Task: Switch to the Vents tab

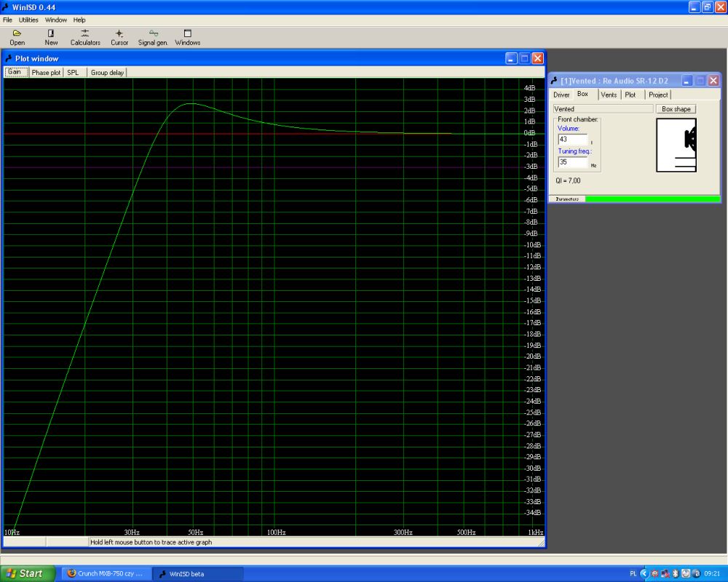Action: click(609, 95)
